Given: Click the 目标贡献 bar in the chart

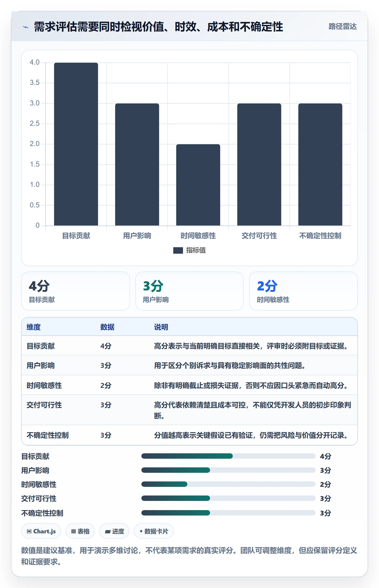Looking at the screenshot, I should tap(76, 144).
